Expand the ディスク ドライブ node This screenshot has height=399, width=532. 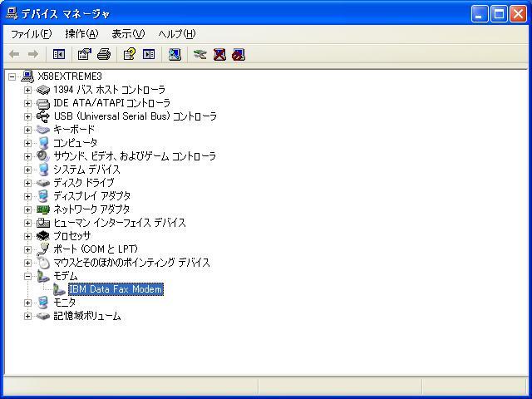pos(27,183)
